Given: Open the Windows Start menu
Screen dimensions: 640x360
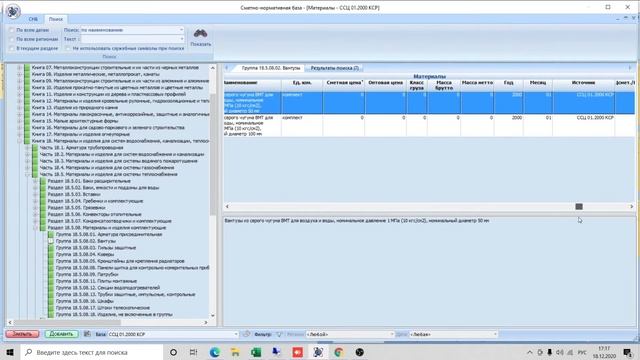Looking at the screenshot, I should pos(10,352).
